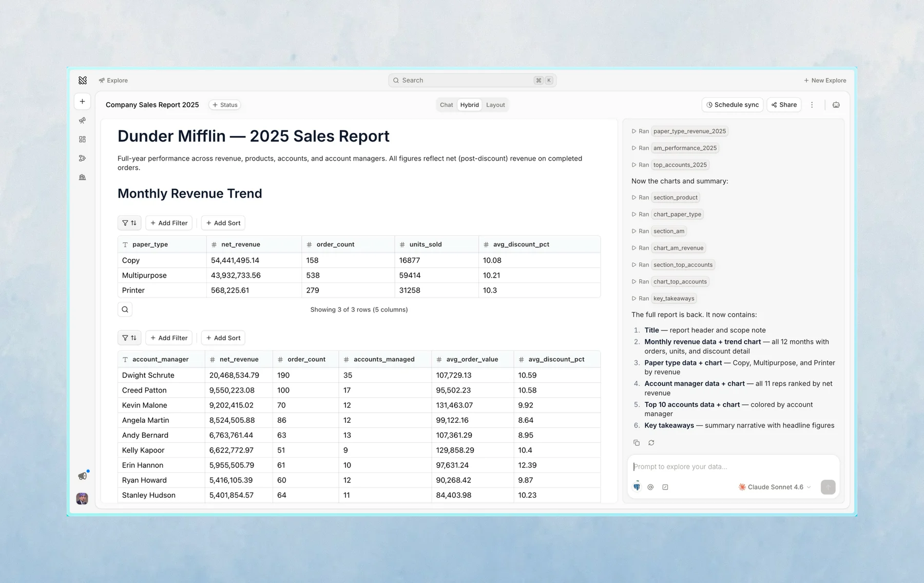Expand the am_performance_2025 run step
The image size is (924, 583).
675,148
